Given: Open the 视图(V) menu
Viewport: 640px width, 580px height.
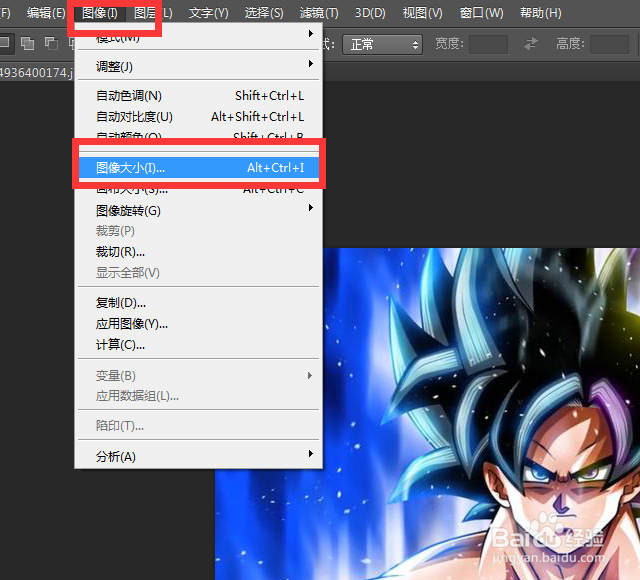Looking at the screenshot, I should (x=422, y=13).
